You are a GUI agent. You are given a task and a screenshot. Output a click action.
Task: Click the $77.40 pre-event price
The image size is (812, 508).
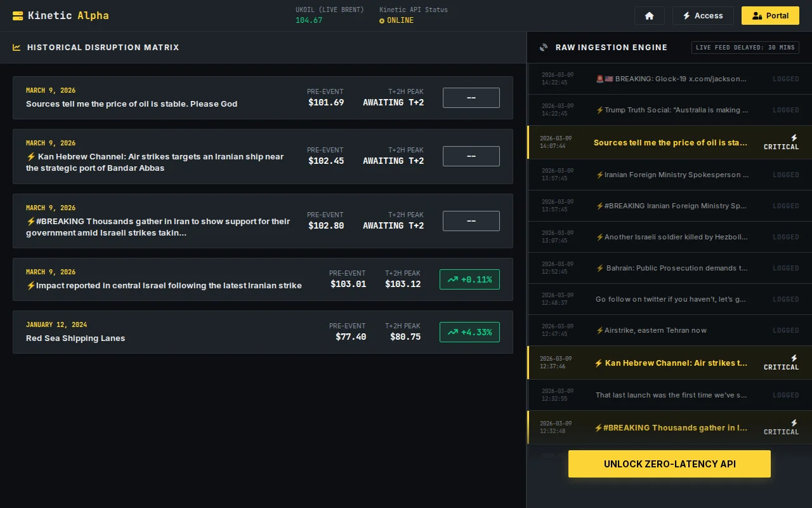pos(351,337)
